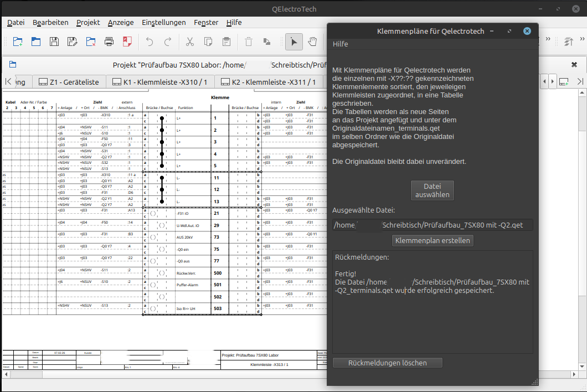Save the project with the floppy icon
Screen dimensions: 587x392
point(54,42)
